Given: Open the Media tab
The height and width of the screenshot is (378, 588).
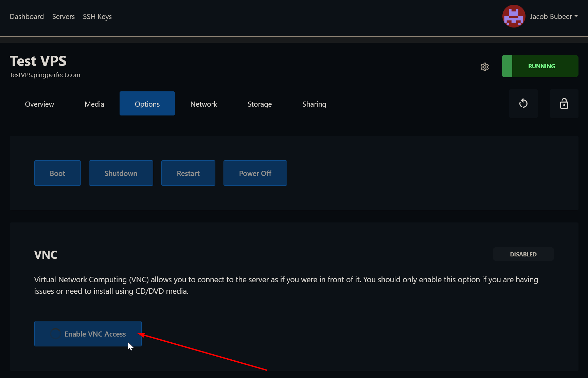Looking at the screenshot, I should tap(94, 104).
